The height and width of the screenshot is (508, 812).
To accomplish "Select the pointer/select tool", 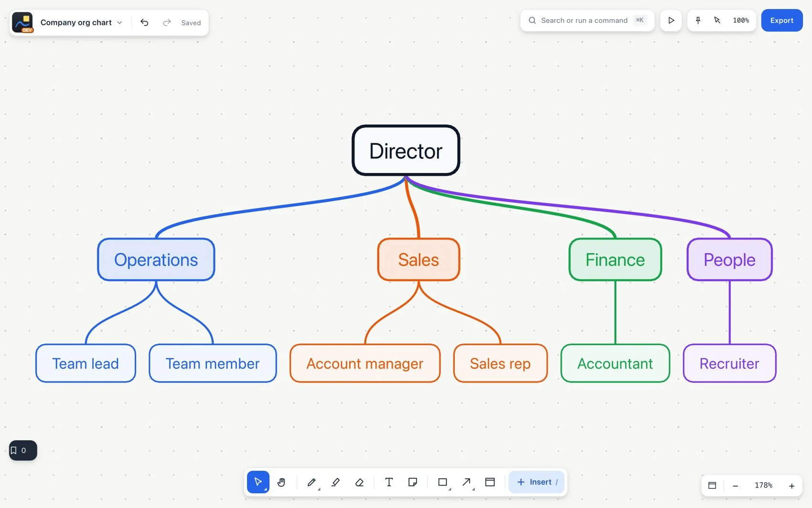I will pos(258,482).
